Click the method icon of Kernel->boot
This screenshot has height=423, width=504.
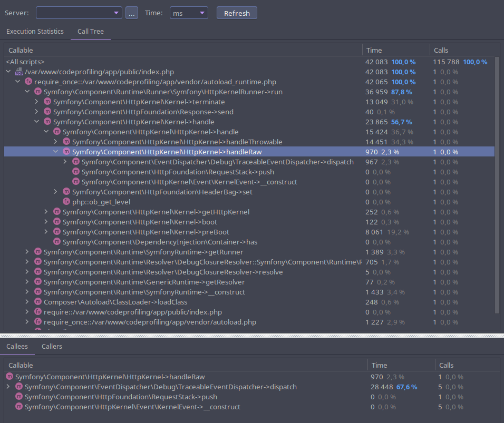coord(57,222)
